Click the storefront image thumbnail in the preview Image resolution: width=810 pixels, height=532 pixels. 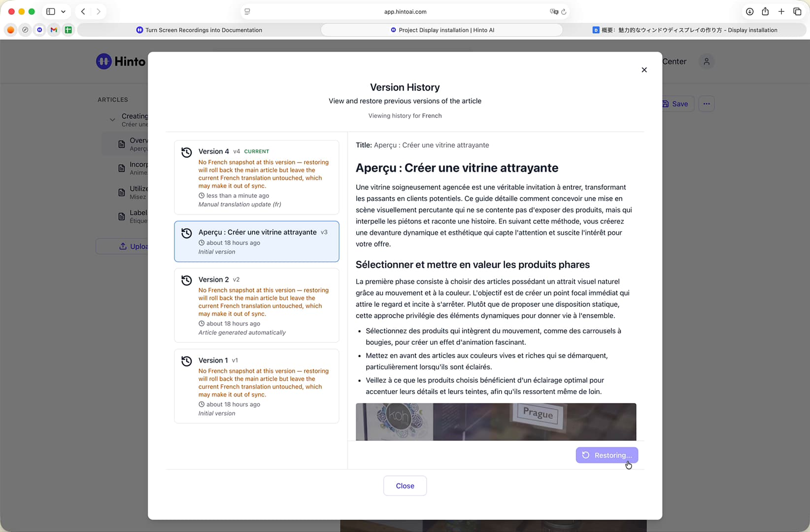pos(496,422)
